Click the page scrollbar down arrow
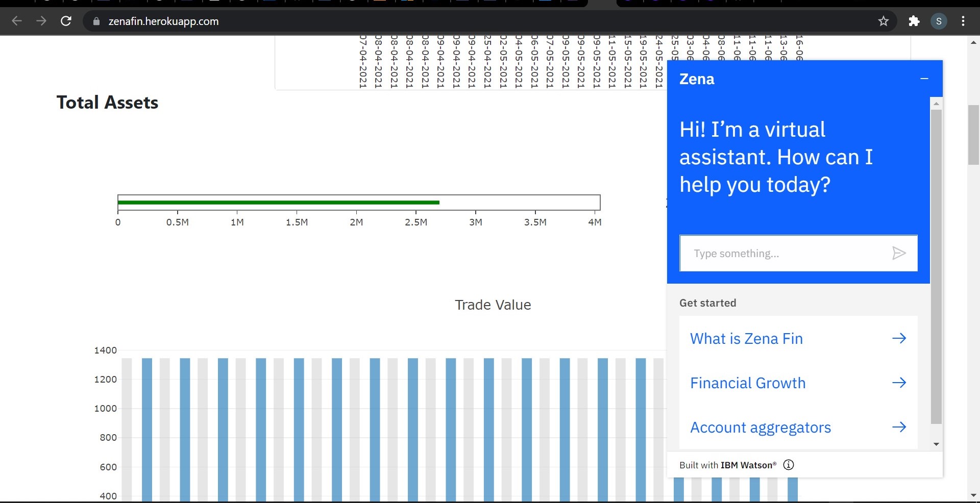 973,495
